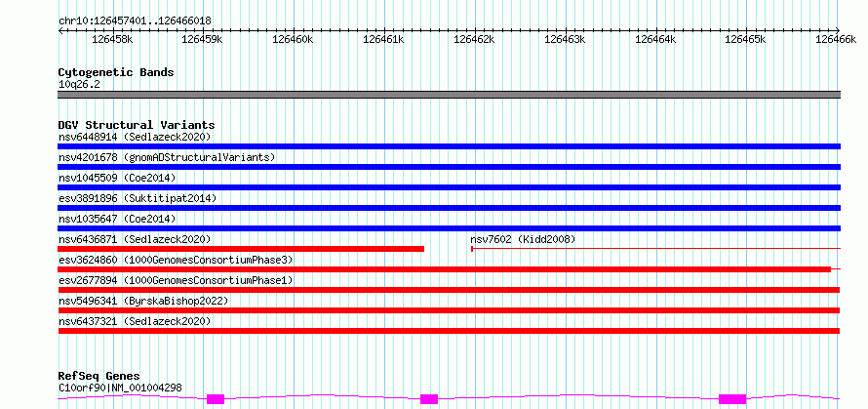Viewport: 868px width, 409px height.
Task: Click the 126462k ruler tick label
Action: pyautogui.click(x=474, y=39)
